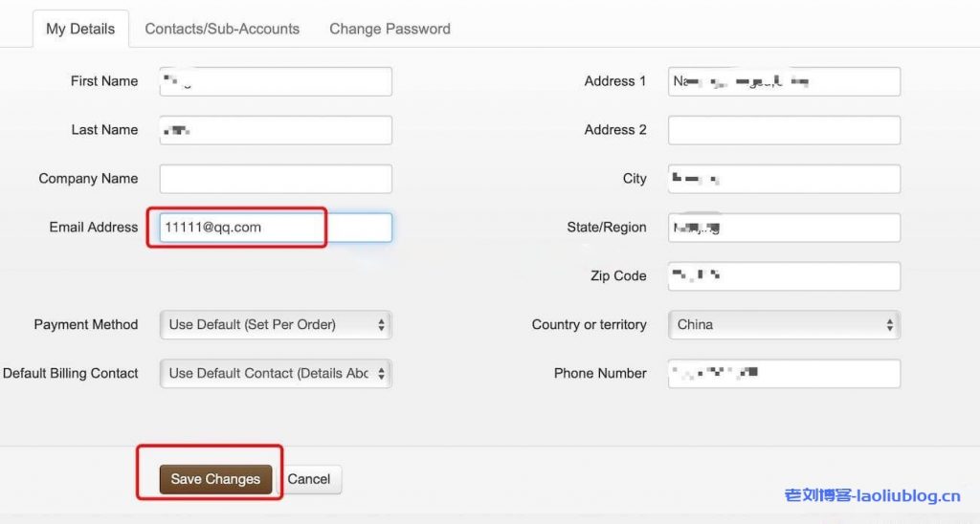Click the Zip Code field
This screenshot has width=980, height=524.
pos(784,276)
